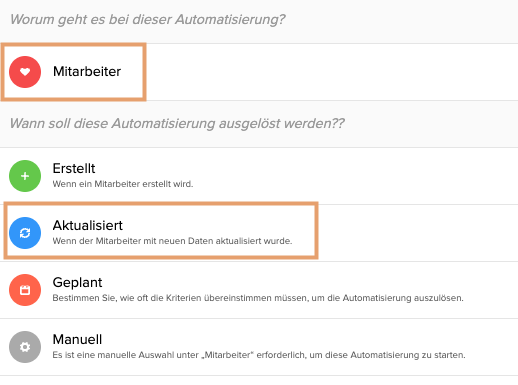The image size is (518, 385).
Task: Pick the Geplant trigger title
Action: (77, 283)
